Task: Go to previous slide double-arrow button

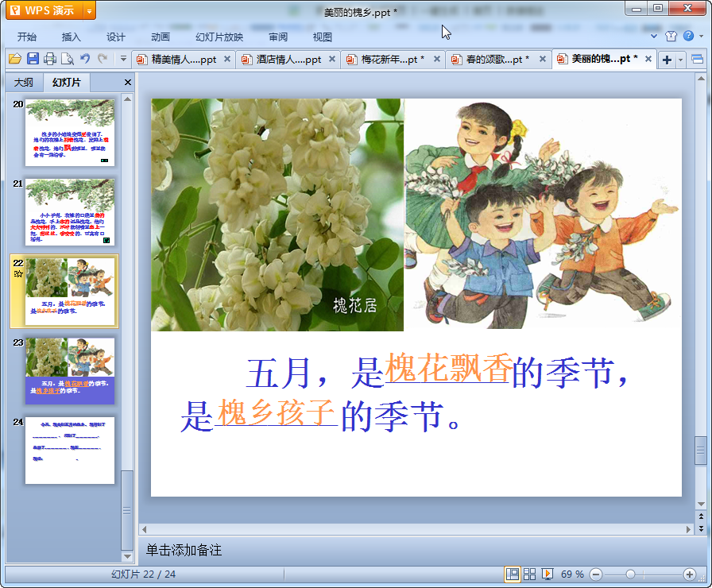Action: click(701, 516)
